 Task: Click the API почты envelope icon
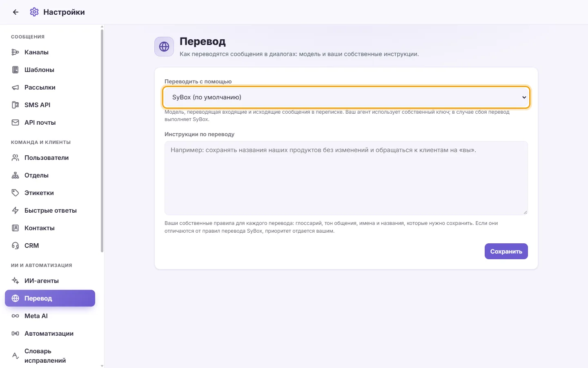click(x=16, y=123)
